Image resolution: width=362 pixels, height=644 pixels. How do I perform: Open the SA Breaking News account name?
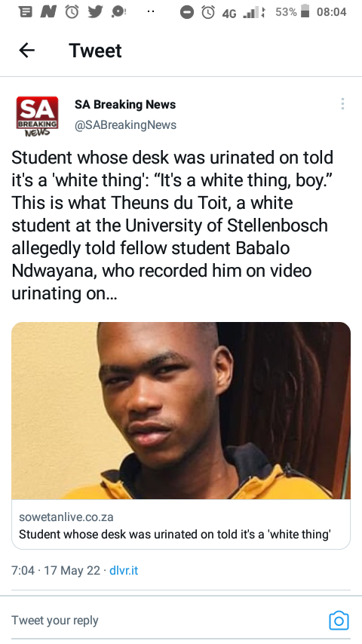point(125,105)
